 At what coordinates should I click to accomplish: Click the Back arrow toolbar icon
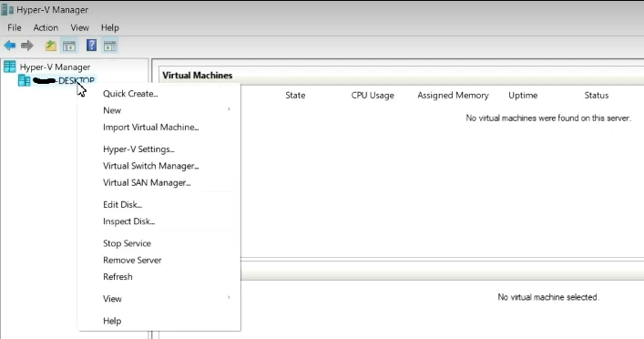(x=9, y=46)
